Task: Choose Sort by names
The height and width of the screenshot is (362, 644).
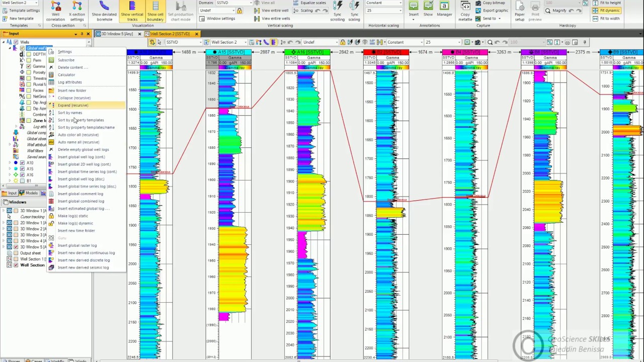Action: (x=69, y=113)
